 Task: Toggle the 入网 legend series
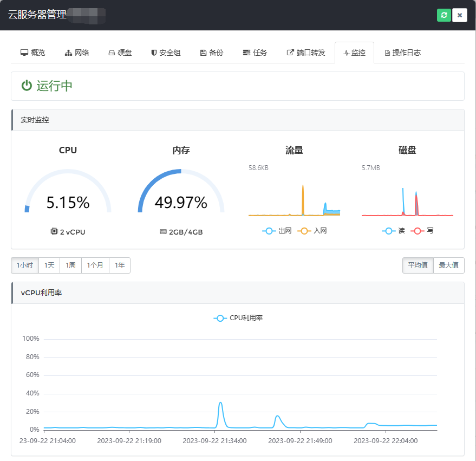312,231
